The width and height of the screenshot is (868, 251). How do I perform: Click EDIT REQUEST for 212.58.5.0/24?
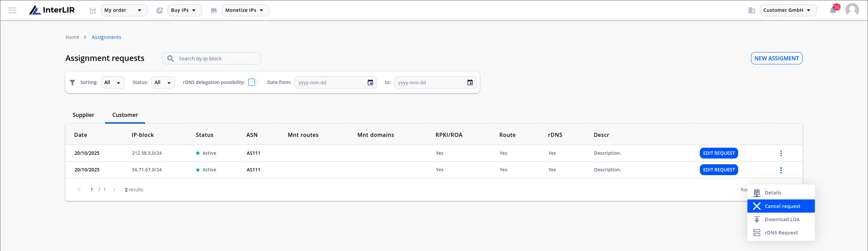(719, 153)
